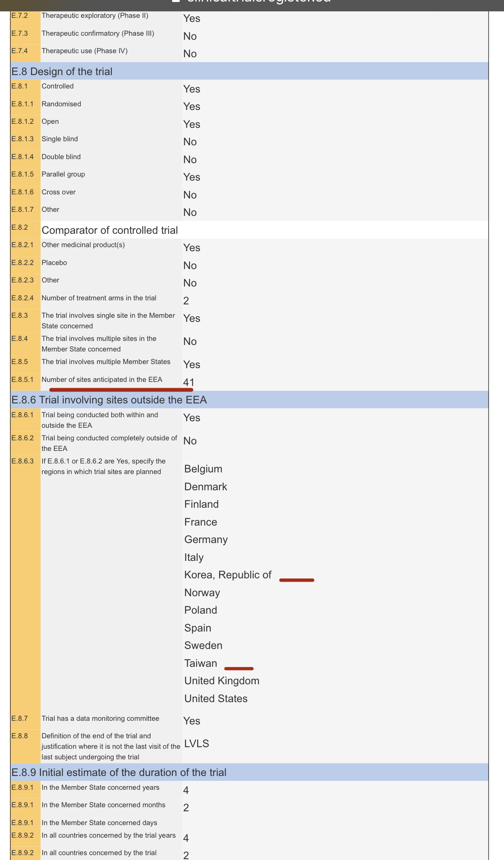Click the E.8.9 duration estimate section header
Viewport: 504px width, 860px height.
pyautogui.click(x=119, y=772)
